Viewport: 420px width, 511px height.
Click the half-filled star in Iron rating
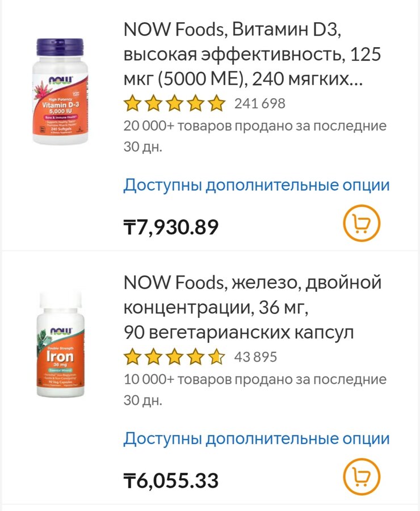click(x=216, y=357)
